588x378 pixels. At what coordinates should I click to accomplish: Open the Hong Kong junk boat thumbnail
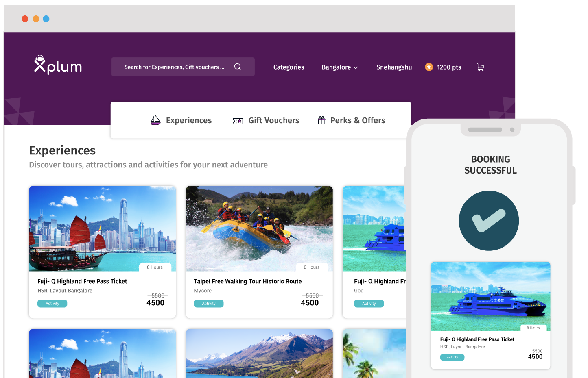(102, 228)
